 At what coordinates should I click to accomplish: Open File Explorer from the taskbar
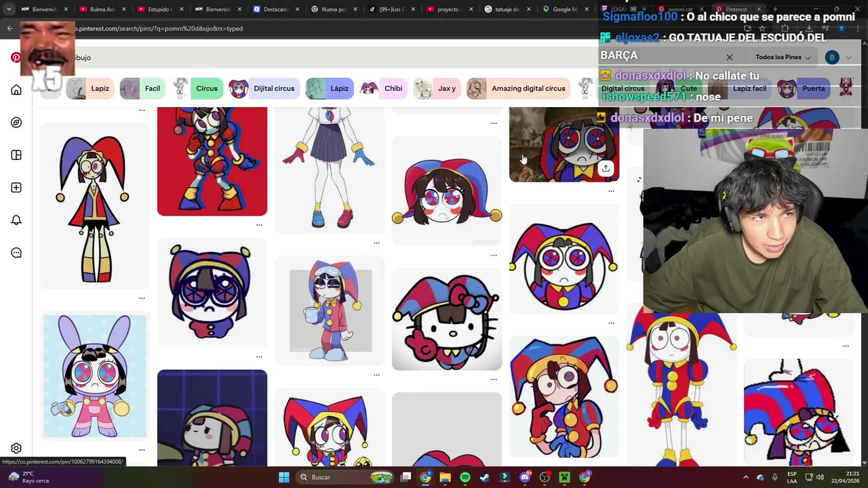click(x=445, y=477)
